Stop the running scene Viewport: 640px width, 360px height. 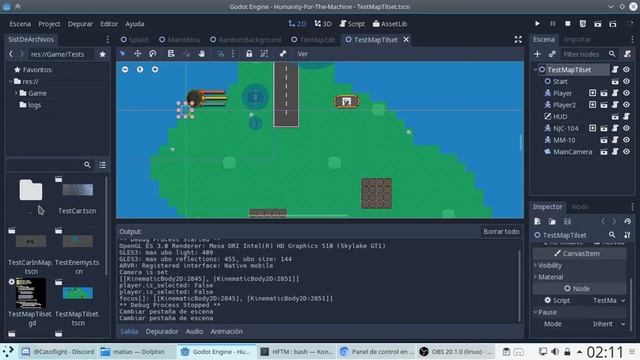pyautogui.click(x=567, y=24)
